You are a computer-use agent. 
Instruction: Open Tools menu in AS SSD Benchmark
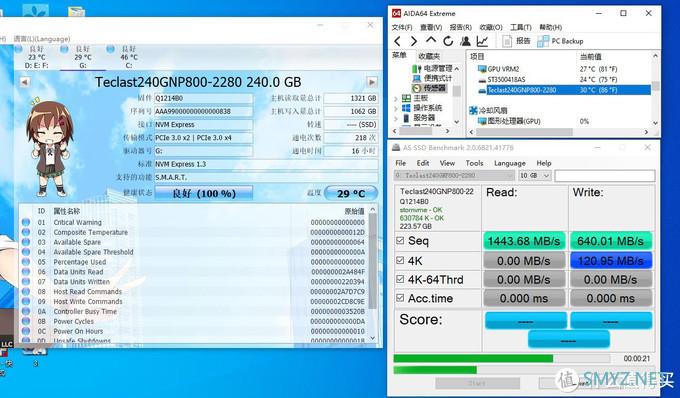[474, 163]
